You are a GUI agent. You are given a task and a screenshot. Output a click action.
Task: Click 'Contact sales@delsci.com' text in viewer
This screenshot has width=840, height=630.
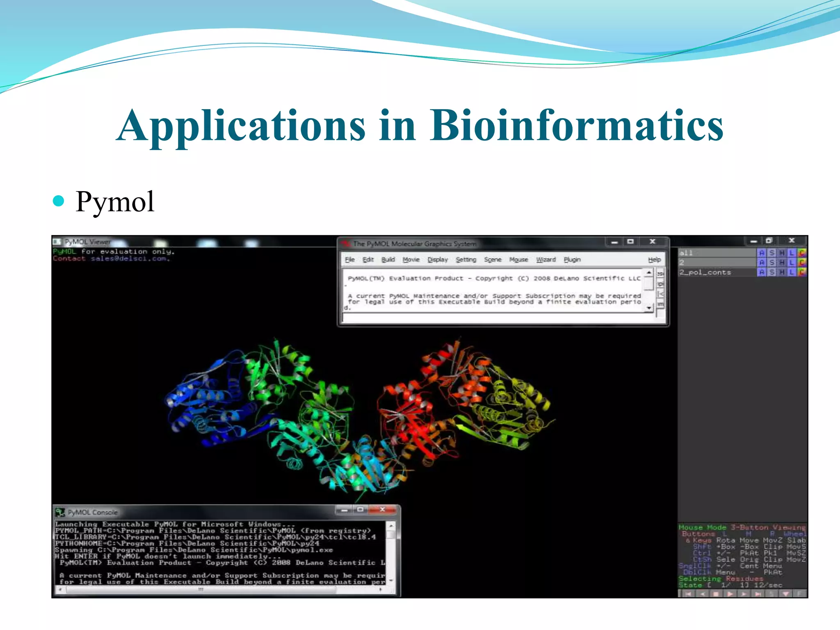click(111, 258)
